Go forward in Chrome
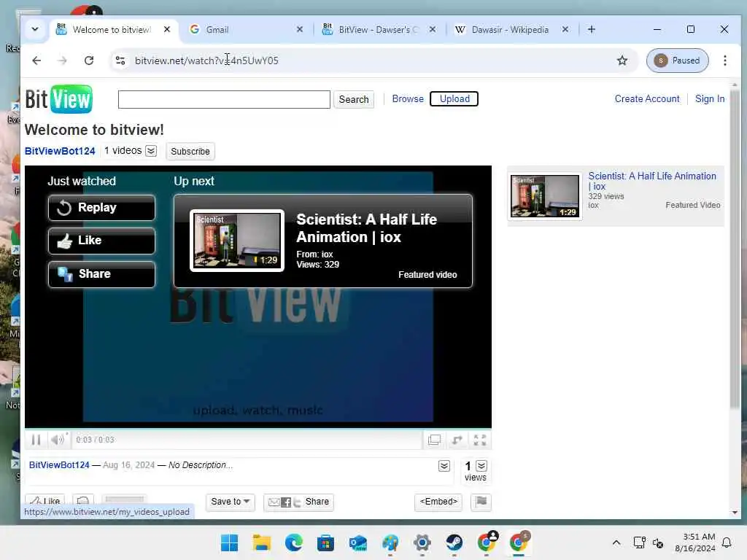Screen dimensions: 747x560 tap(63, 61)
